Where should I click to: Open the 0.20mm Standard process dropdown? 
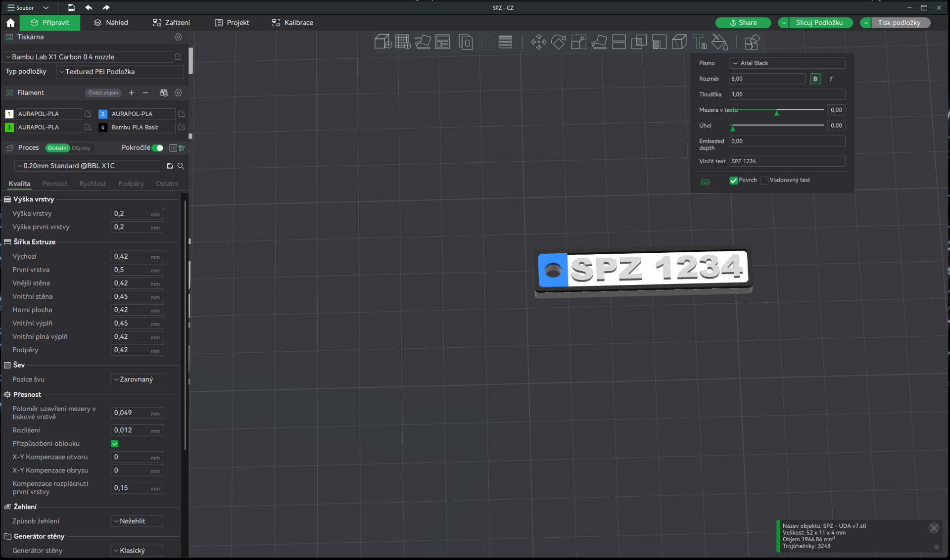pos(87,166)
